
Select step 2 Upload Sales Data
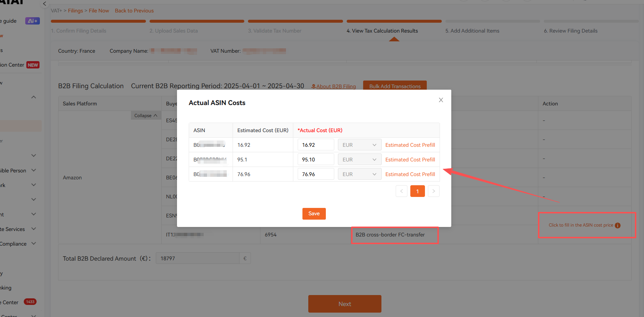tap(173, 31)
